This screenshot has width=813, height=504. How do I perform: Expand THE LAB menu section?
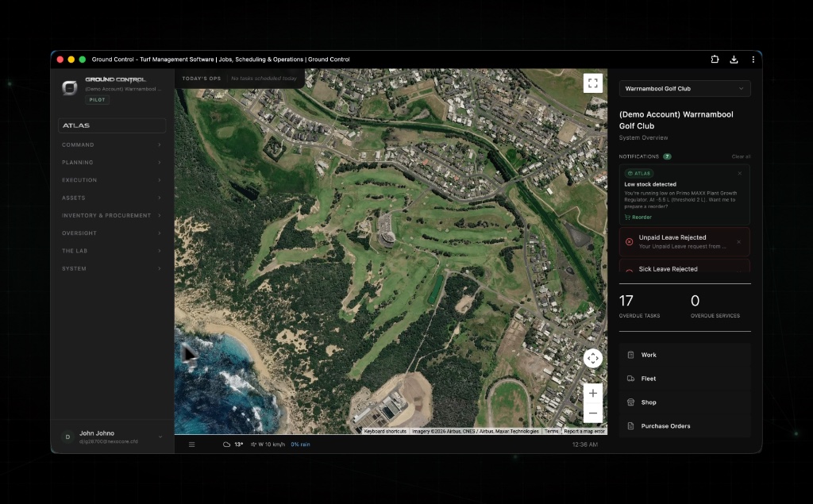point(111,251)
